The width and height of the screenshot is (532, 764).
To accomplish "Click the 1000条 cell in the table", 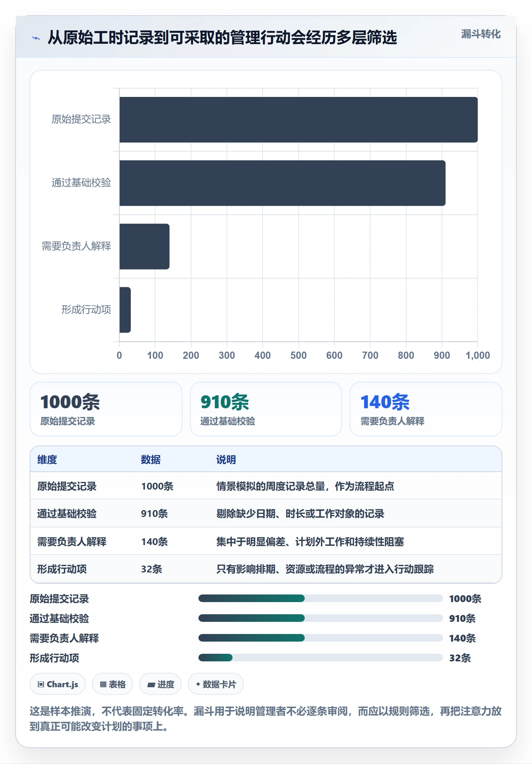I will click(x=157, y=486).
